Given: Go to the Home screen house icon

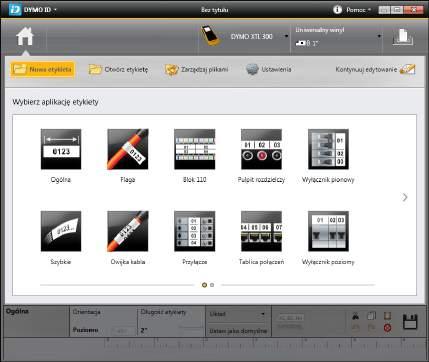Looking at the screenshot, I should [x=25, y=36].
